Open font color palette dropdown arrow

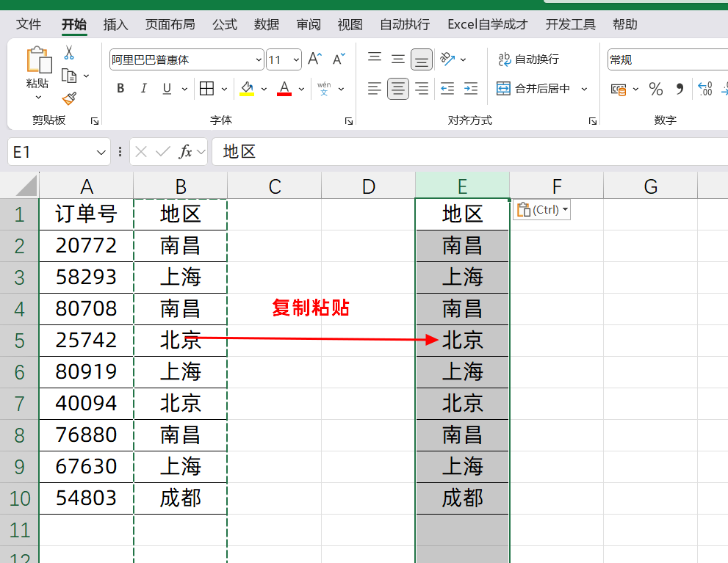click(301, 89)
